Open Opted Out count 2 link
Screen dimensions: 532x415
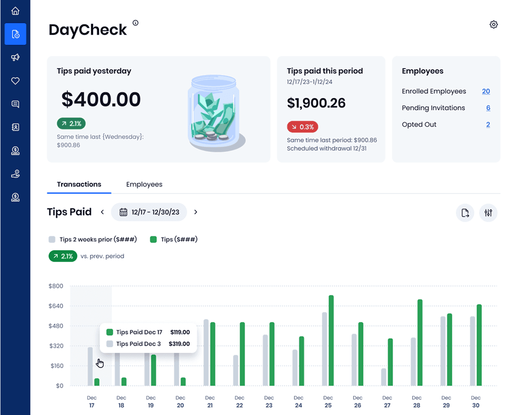488,124
